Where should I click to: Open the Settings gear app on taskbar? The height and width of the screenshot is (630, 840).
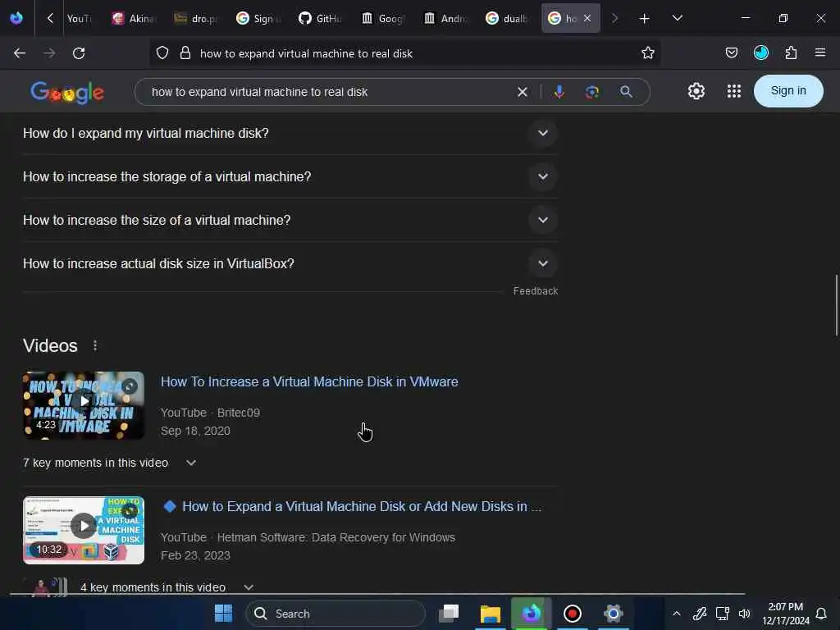[613, 614]
